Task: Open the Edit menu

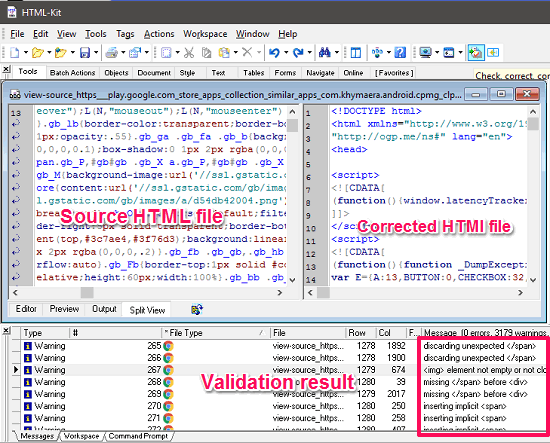Action: click(40, 34)
